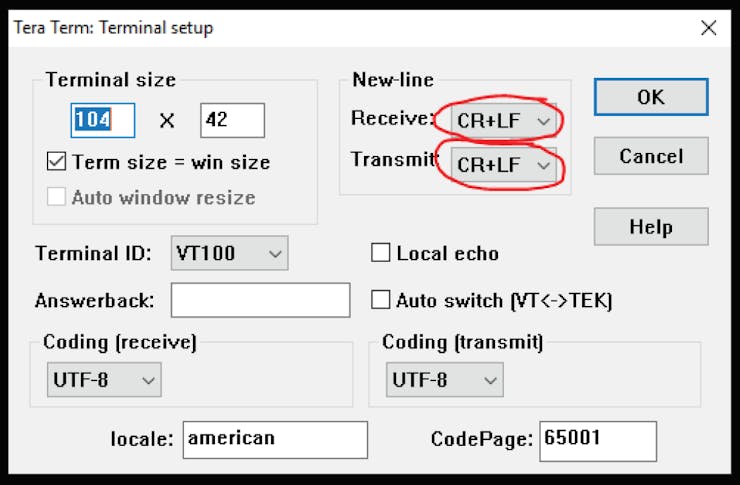Click the CodePage: label

[482, 439]
